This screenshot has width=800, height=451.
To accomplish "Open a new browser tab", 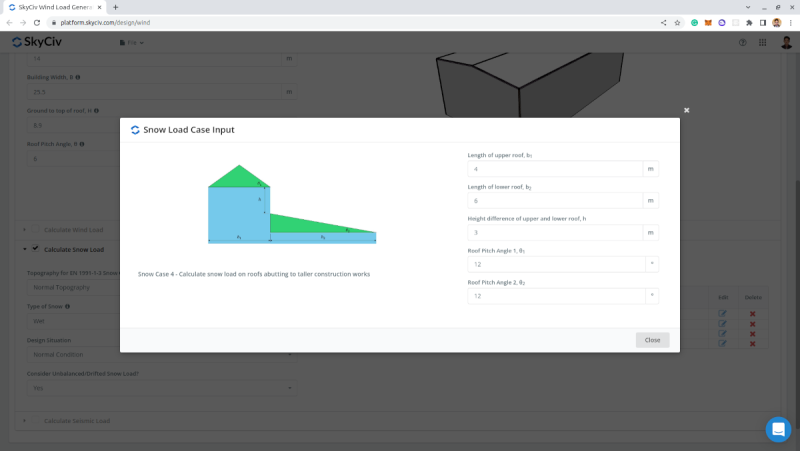I will coord(115,7).
